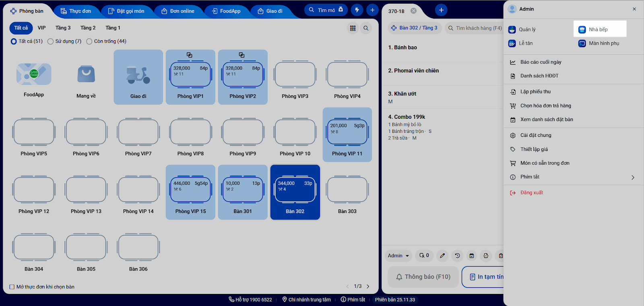The height and width of the screenshot is (306, 644).
Task: Expand the Phím tắt submenu arrow
Action: pyautogui.click(x=633, y=177)
